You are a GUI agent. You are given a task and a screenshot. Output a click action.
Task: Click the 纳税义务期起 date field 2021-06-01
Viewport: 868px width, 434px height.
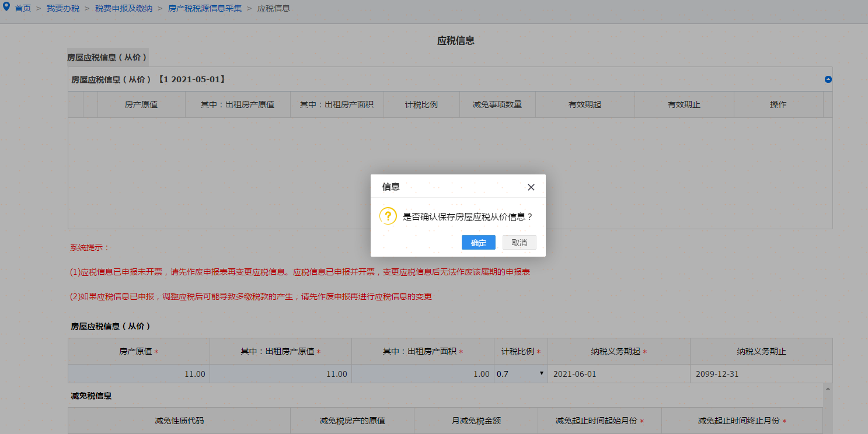click(x=618, y=374)
